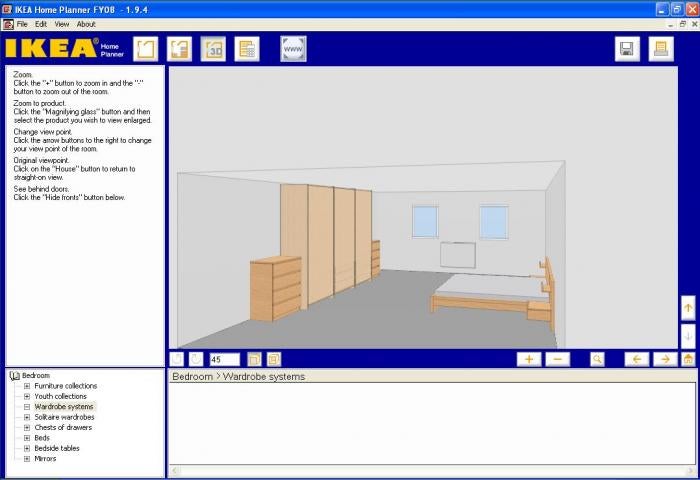The height and width of the screenshot is (480, 700).
Task: Click the rotation angle field showing 45
Action: pos(225,359)
